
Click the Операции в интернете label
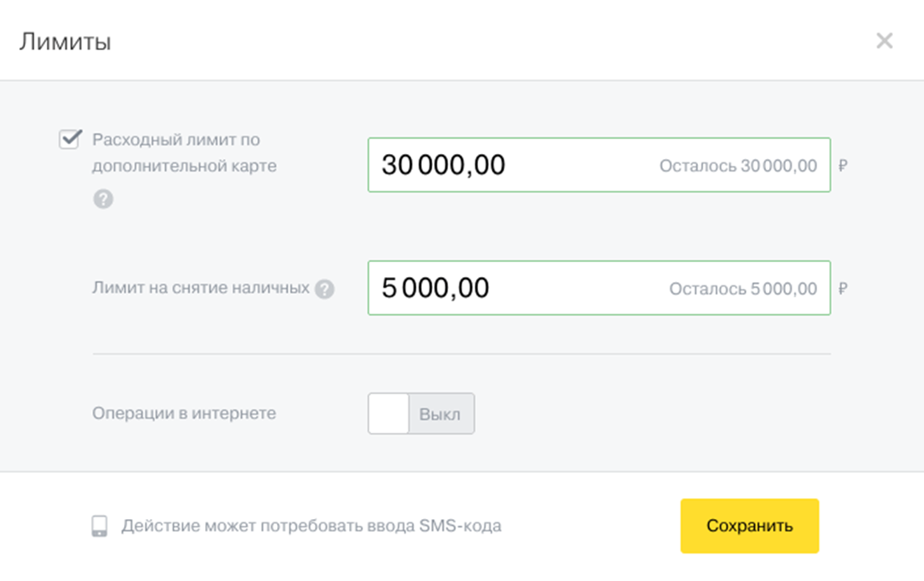184,413
